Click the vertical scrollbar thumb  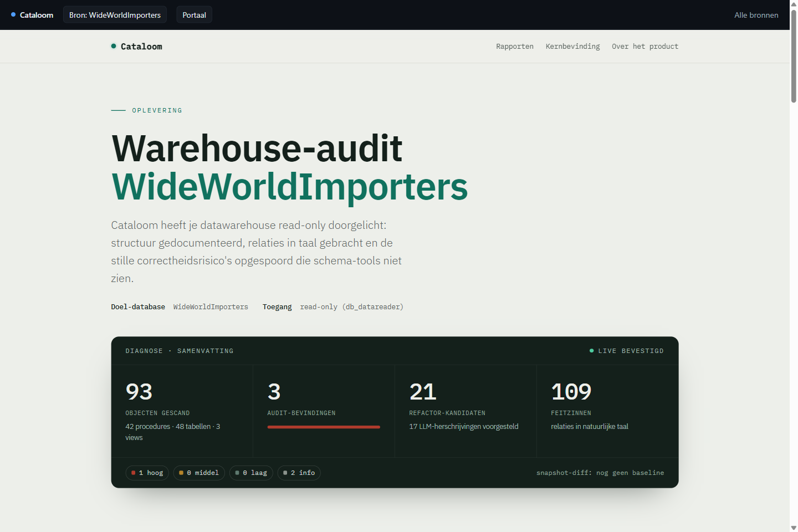pyautogui.click(x=794, y=55)
